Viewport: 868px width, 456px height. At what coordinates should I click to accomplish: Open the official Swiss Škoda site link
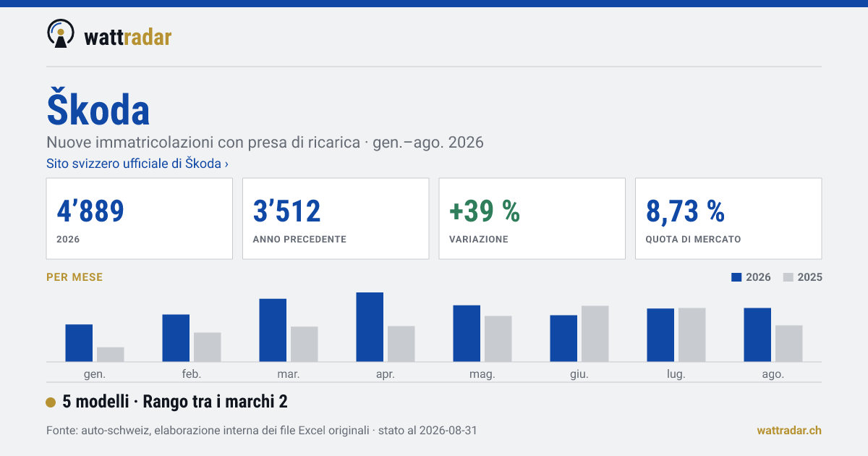point(137,164)
